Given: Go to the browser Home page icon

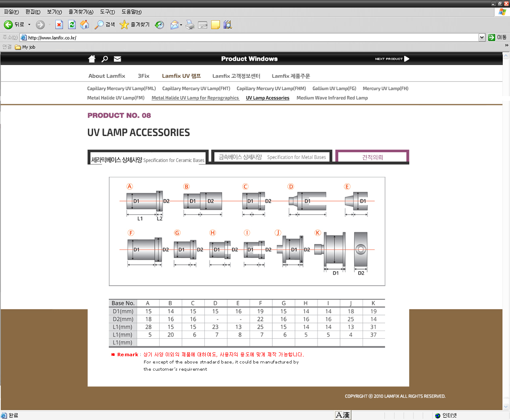Looking at the screenshot, I should point(85,25).
